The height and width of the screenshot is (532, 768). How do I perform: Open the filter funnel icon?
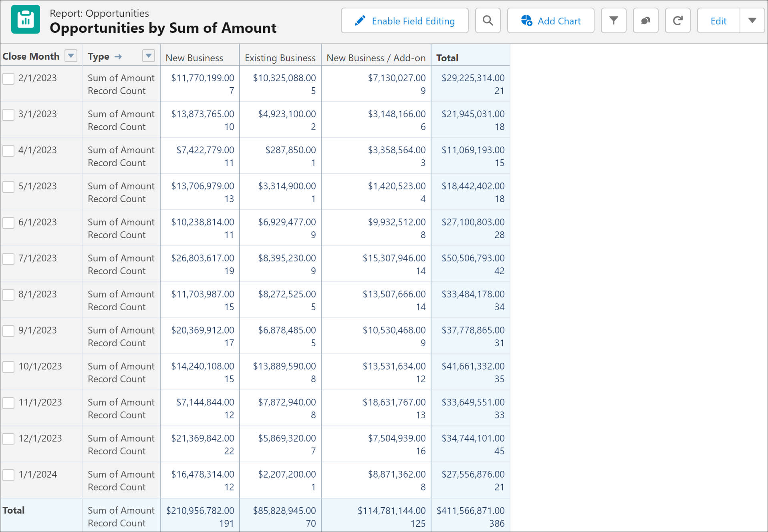613,20
